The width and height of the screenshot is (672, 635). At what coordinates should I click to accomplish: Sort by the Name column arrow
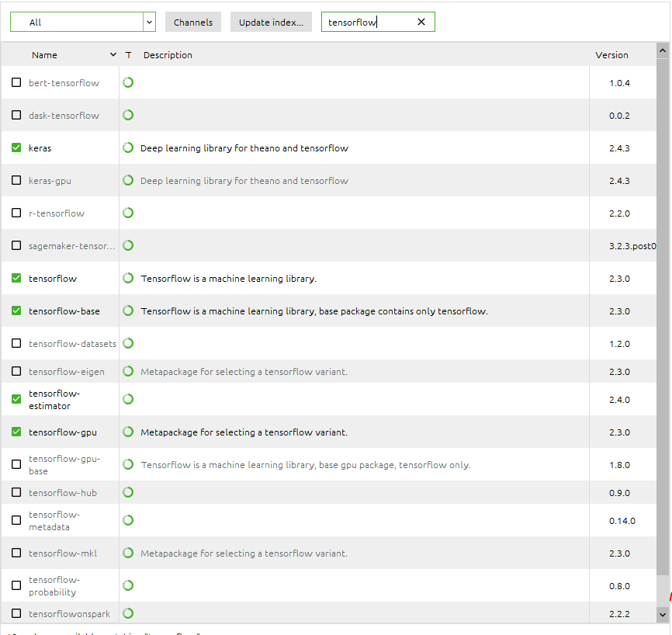coord(113,54)
